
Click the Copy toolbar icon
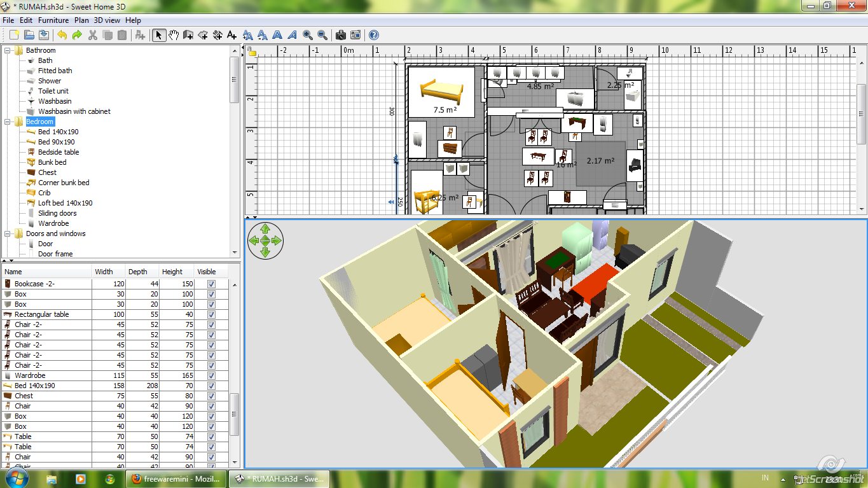107,35
